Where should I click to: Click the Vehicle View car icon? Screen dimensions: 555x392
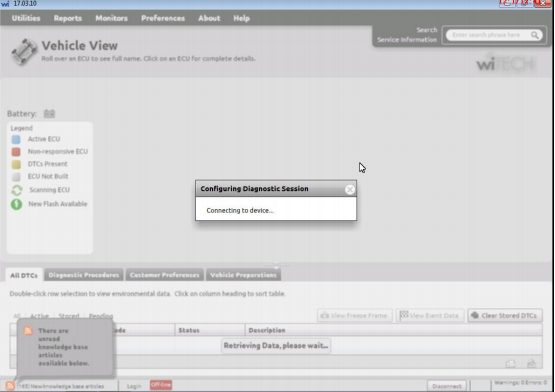coord(24,52)
